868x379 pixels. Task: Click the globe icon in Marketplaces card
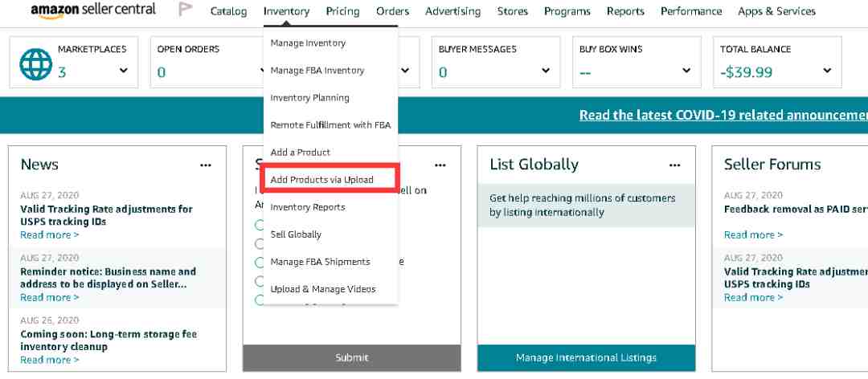[x=36, y=65]
